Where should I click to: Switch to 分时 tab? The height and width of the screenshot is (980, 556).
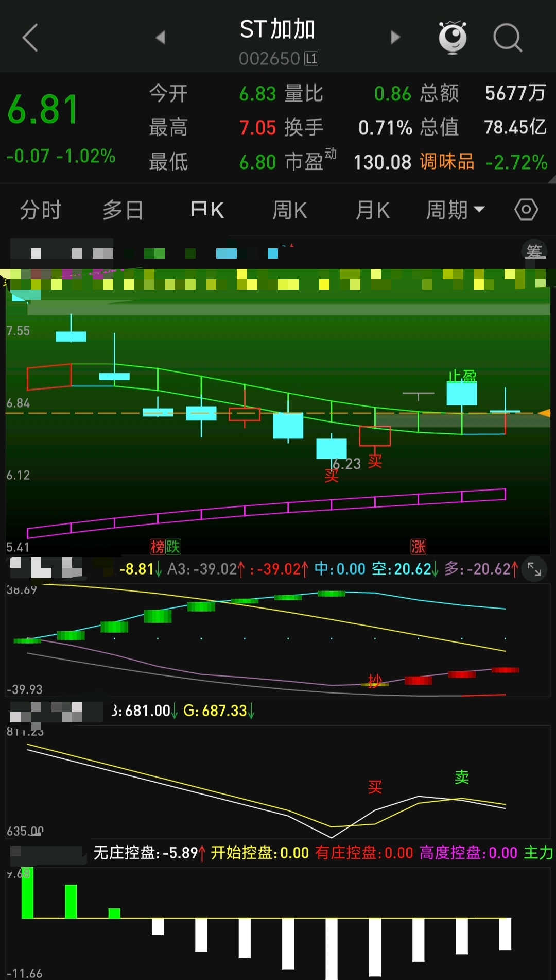point(41,210)
